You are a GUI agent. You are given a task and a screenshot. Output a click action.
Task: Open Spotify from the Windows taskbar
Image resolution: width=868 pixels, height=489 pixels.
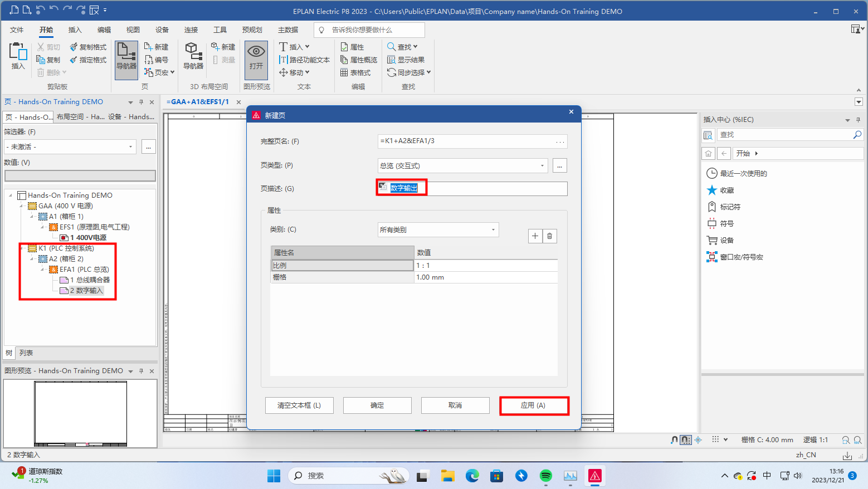(546, 476)
